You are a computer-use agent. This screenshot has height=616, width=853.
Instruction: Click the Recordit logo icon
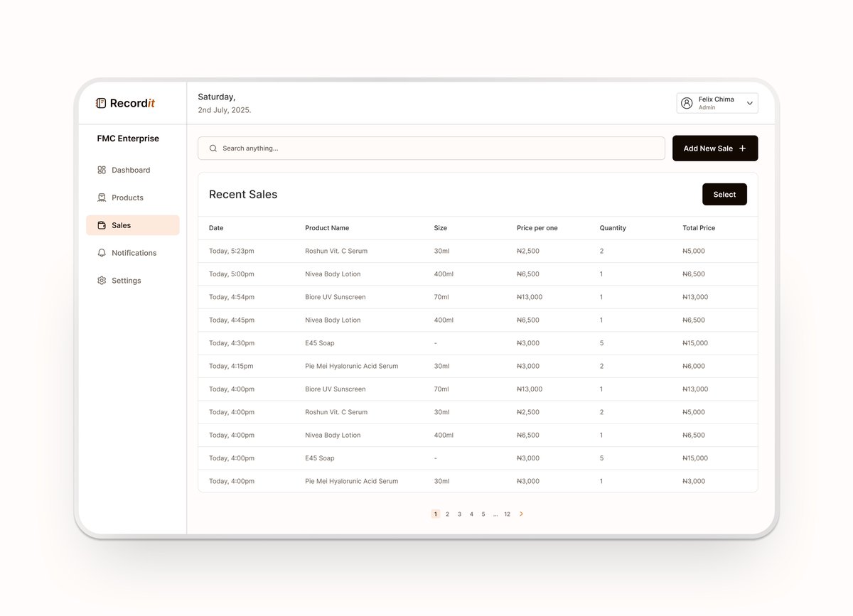pyautogui.click(x=101, y=103)
